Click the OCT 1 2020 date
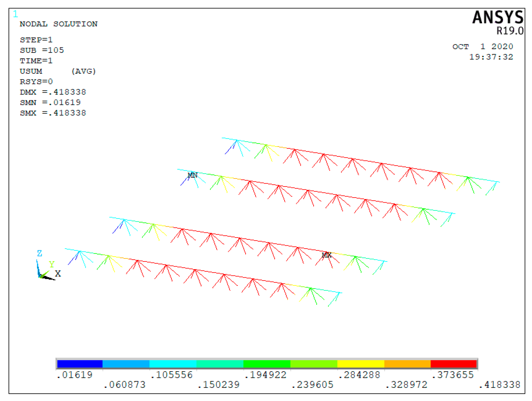 pyautogui.click(x=483, y=47)
